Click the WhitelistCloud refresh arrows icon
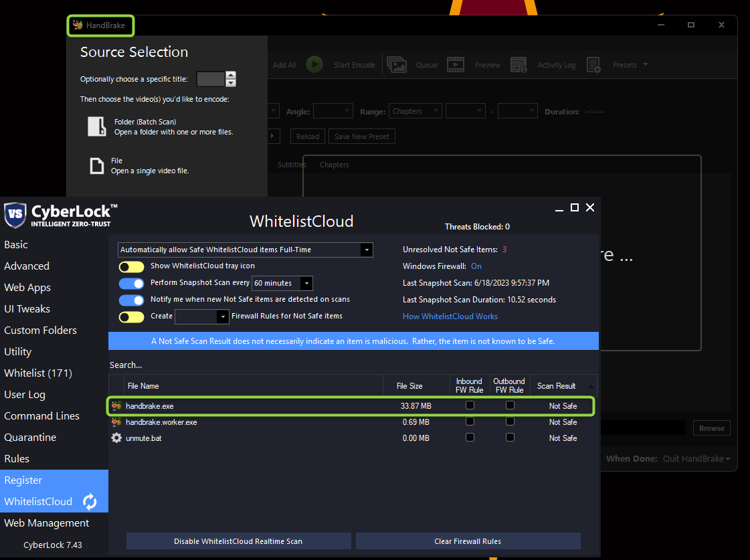The image size is (750, 560). tap(90, 502)
